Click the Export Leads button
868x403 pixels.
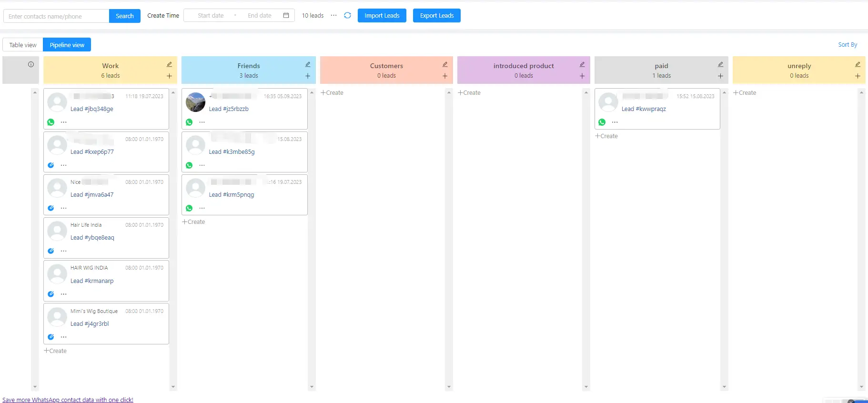437,16
